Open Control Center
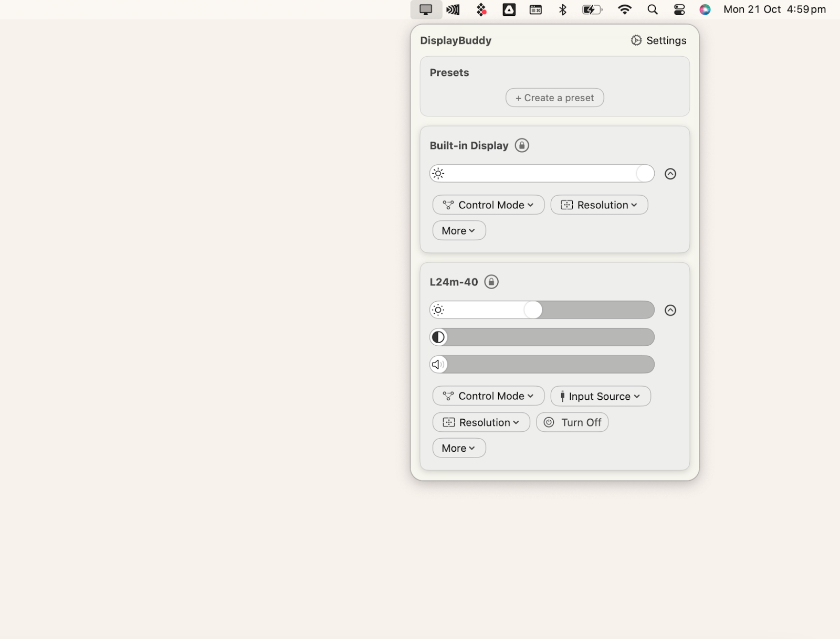 (679, 9)
